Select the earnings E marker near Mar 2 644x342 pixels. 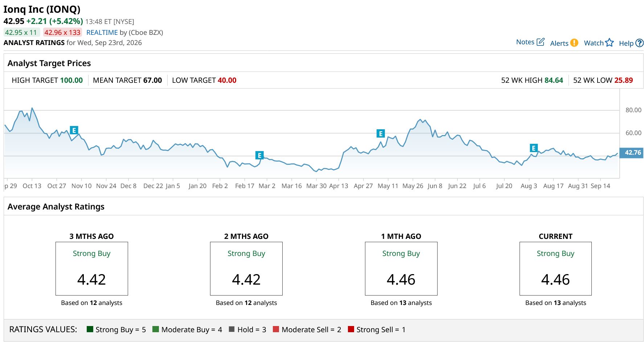coord(259,155)
